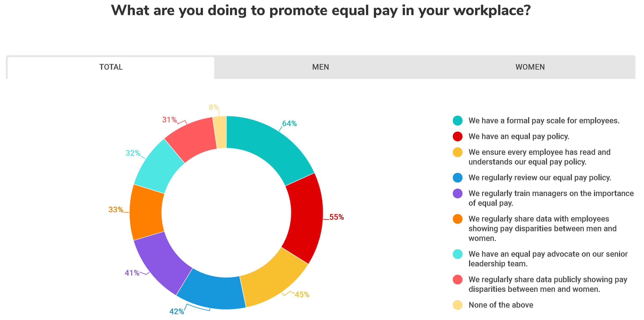The width and height of the screenshot is (644, 320).
Task: Switch to the MEN tab
Action: pos(320,67)
